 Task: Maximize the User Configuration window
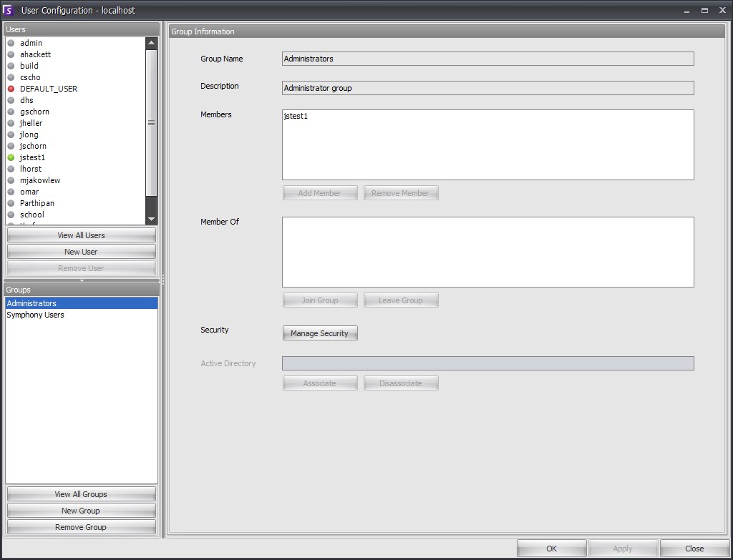coord(704,10)
